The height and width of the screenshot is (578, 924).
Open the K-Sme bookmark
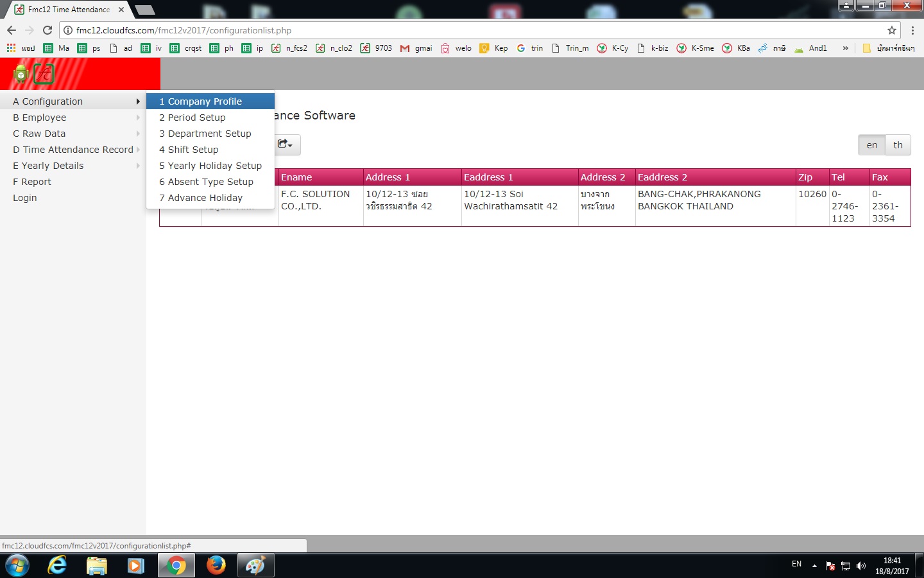[x=695, y=48]
